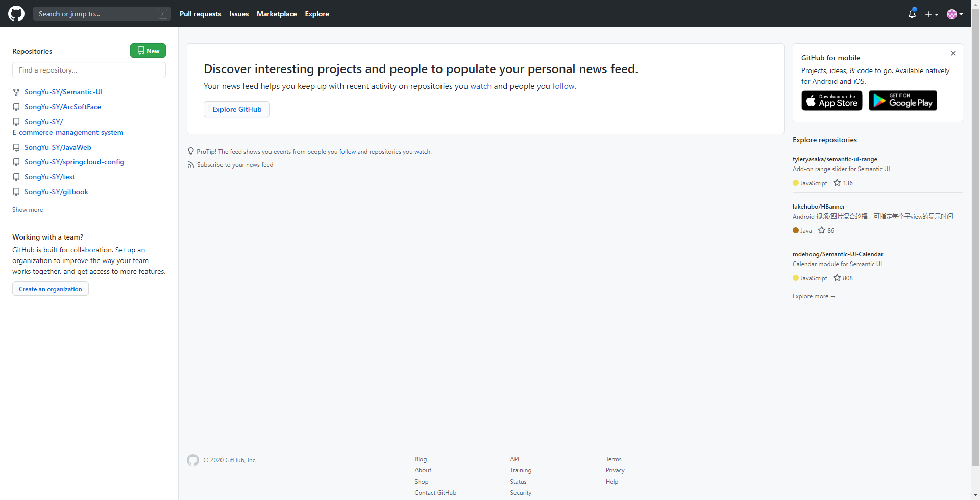Screen dimensions: 980x500
Task: Dismiss the GitHub for mobile card
Action: tap(953, 53)
